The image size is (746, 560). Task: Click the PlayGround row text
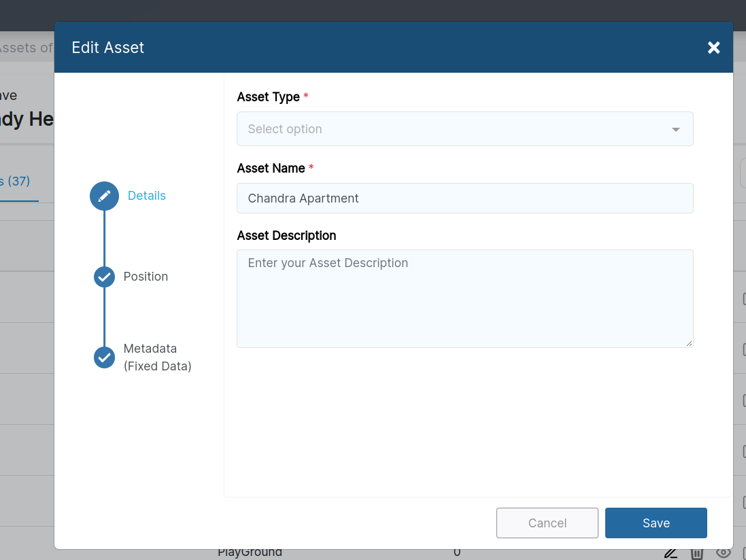250,553
